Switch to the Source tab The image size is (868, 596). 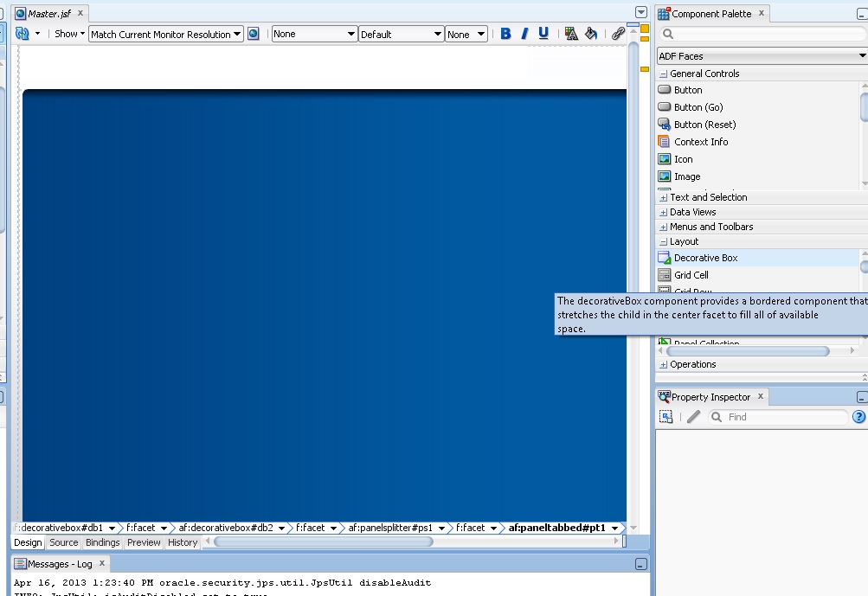63,542
